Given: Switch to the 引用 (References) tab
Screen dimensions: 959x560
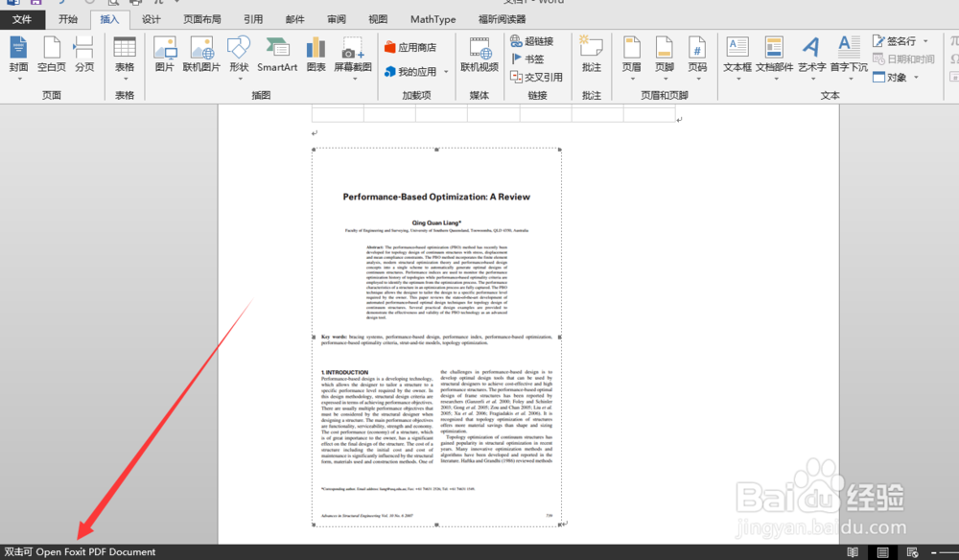Looking at the screenshot, I should 253,19.
